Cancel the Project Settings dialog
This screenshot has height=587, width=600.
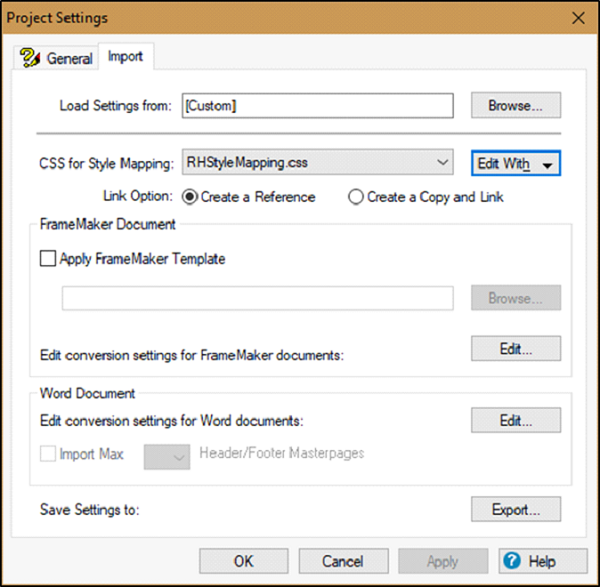coord(343,561)
